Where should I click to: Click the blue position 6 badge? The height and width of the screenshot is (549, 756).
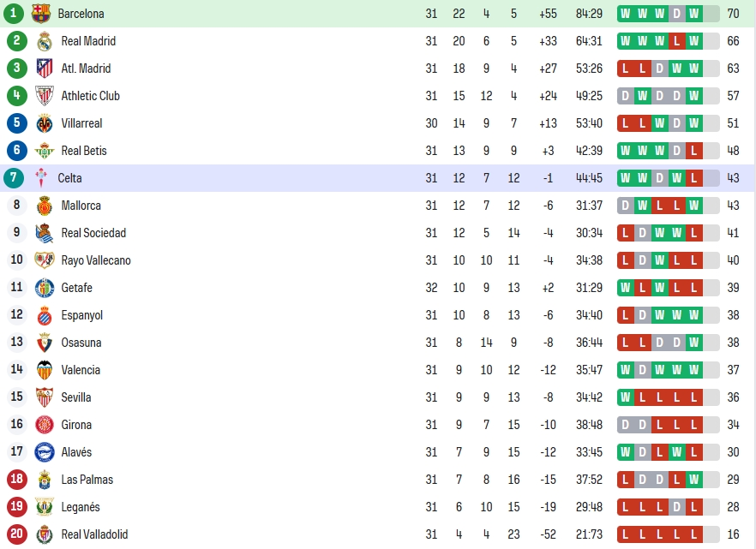tap(17, 150)
